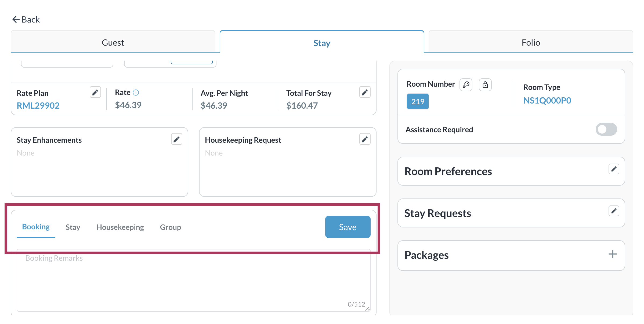Open the Folio tab
This screenshot has width=644, height=324.
pyautogui.click(x=531, y=42)
